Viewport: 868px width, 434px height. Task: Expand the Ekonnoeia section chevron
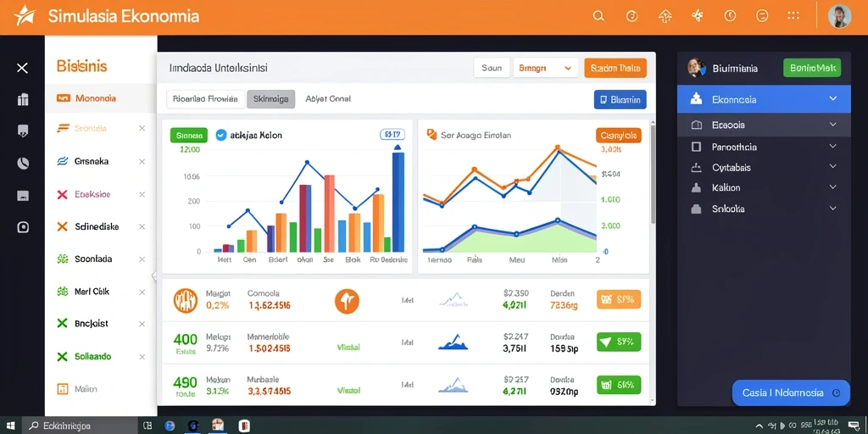click(833, 98)
